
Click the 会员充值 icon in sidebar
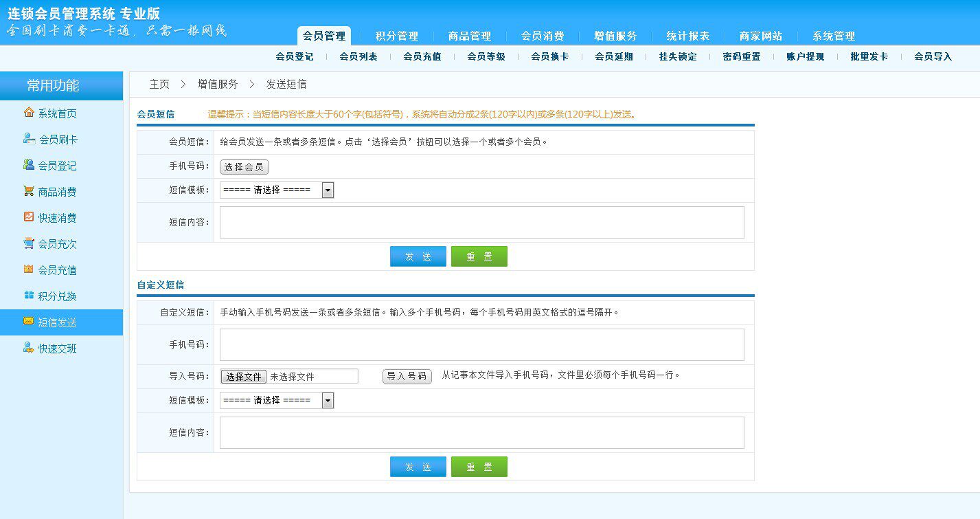29,269
